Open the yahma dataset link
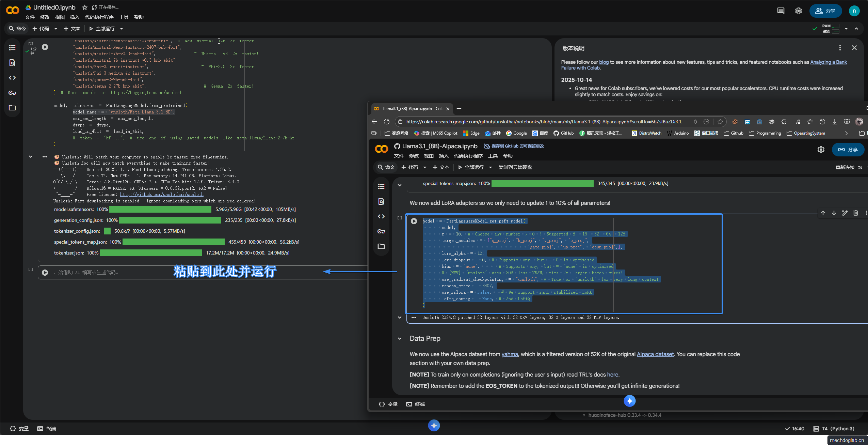Image resolution: width=868 pixels, height=445 pixels. (x=509, y=354)
